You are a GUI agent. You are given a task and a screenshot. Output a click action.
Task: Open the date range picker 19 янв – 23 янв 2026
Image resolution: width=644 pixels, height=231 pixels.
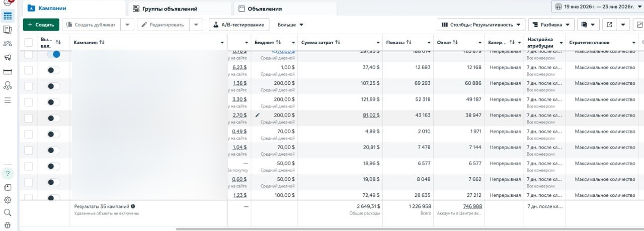pos(598,7)
